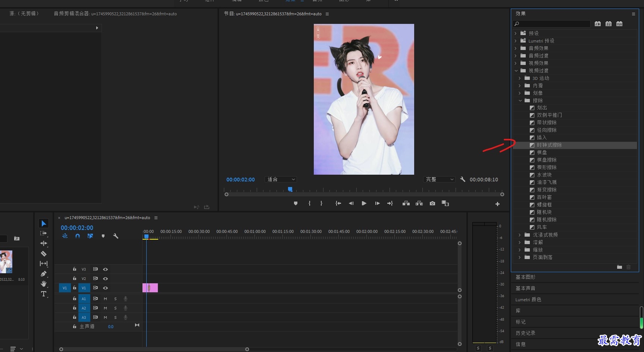
Task: Click the Add Marker button in program monitor
Action: (x=296, y=203)
